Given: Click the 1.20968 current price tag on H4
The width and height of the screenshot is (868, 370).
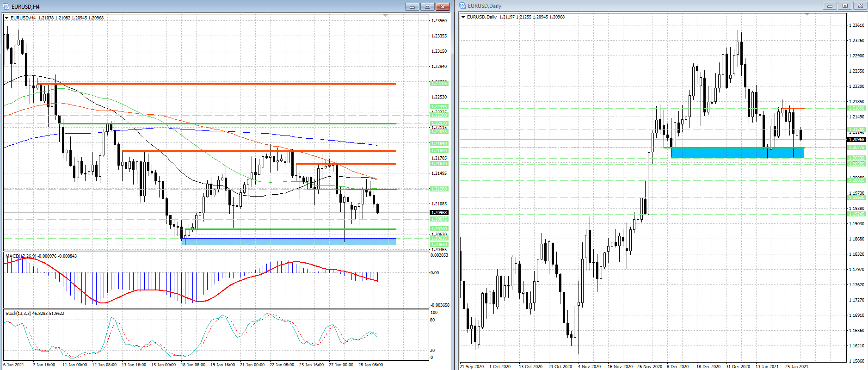Looking at the screenshot, I should point(439,213).
